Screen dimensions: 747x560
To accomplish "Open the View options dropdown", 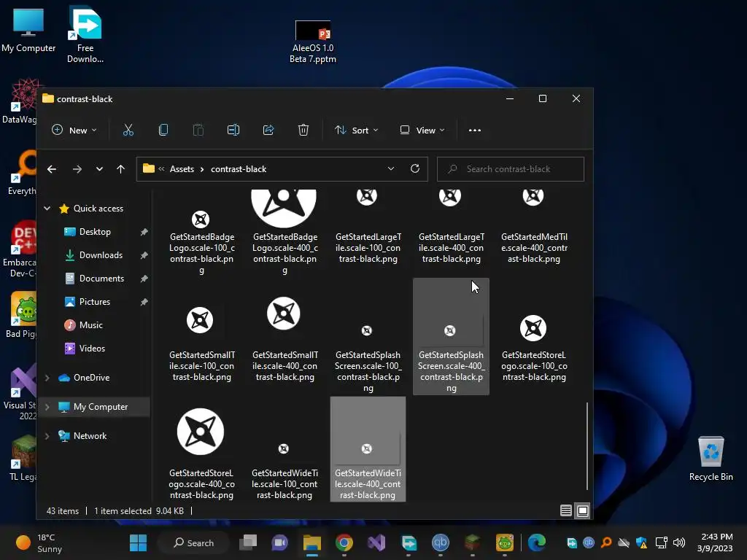I will coord(422,130).
